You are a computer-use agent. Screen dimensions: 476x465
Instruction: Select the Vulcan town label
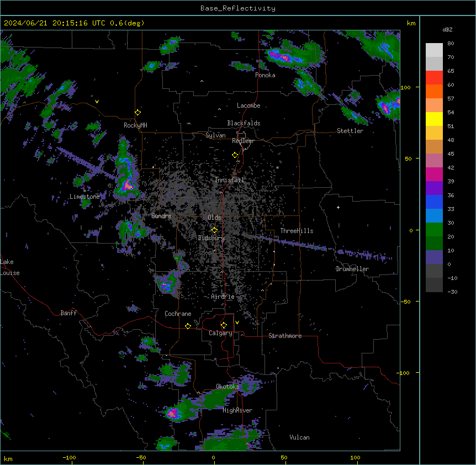pos(300,437)
